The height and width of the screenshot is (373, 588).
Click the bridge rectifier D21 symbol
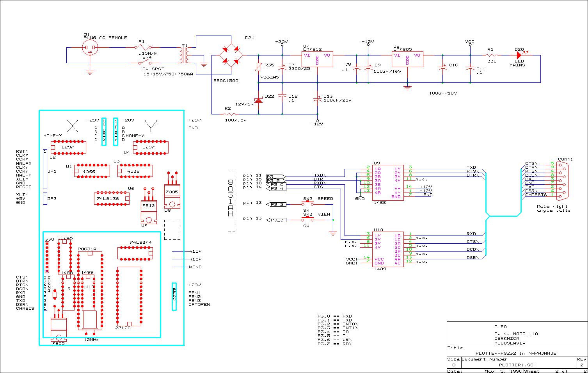coord(231,55)
